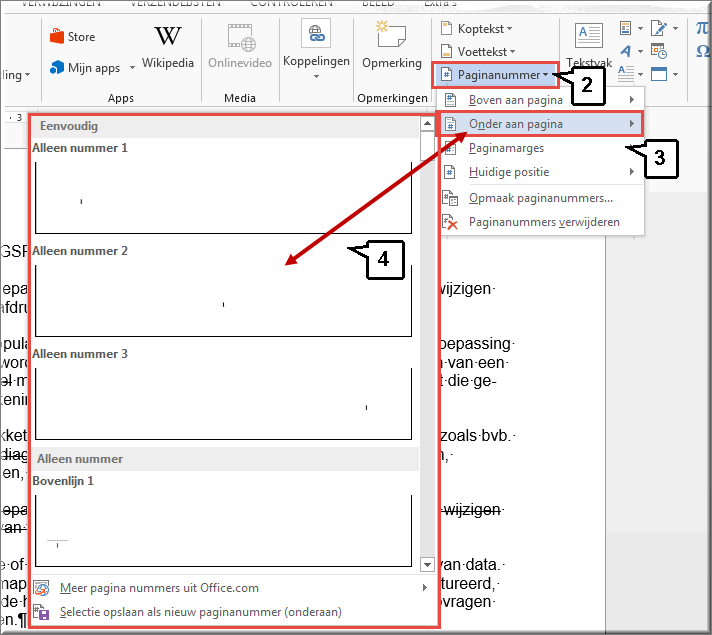Click the signature line icon
Screen dimensions: 712x635
pos(658,28)
